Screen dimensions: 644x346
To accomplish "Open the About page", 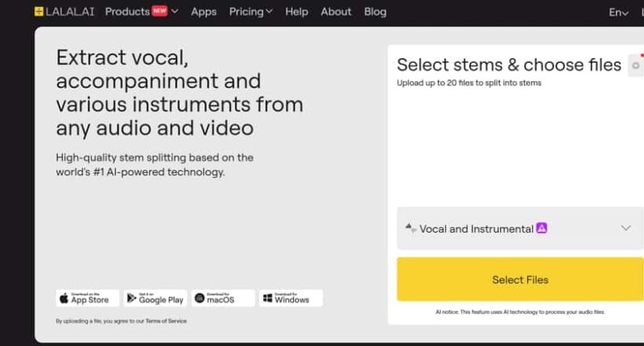I will pyautogui.click(x=336, y=12).
